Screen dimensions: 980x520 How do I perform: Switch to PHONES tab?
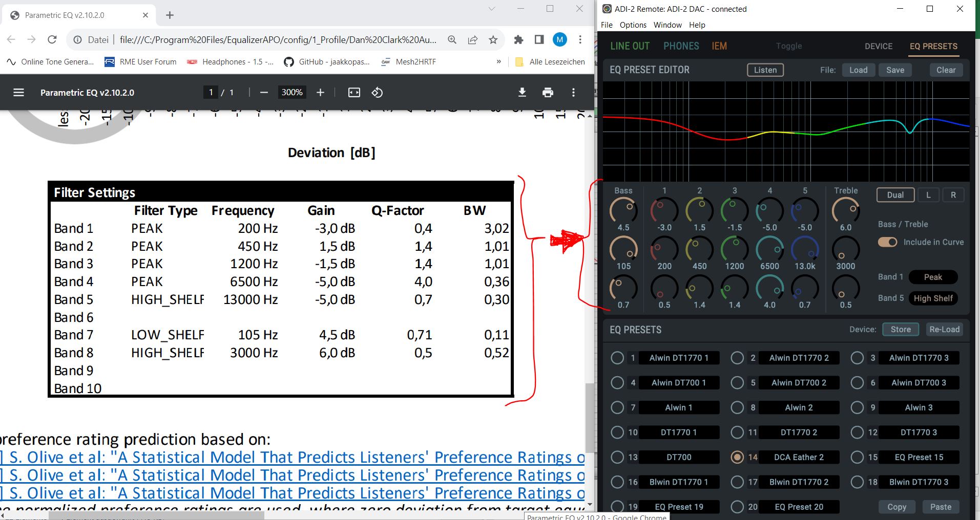point(681,46)
